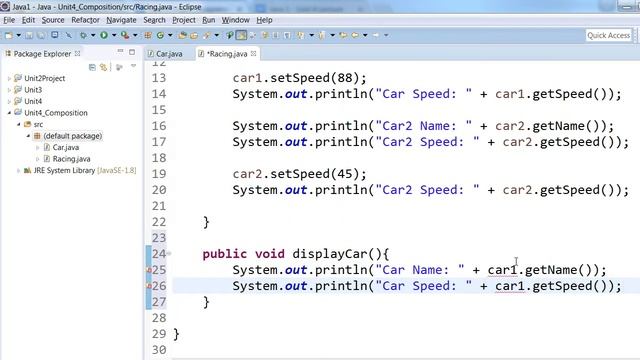Viewport: 640px width, 360px height.
Task: Open the External Tools dropdown arrow
Action: 135,35
